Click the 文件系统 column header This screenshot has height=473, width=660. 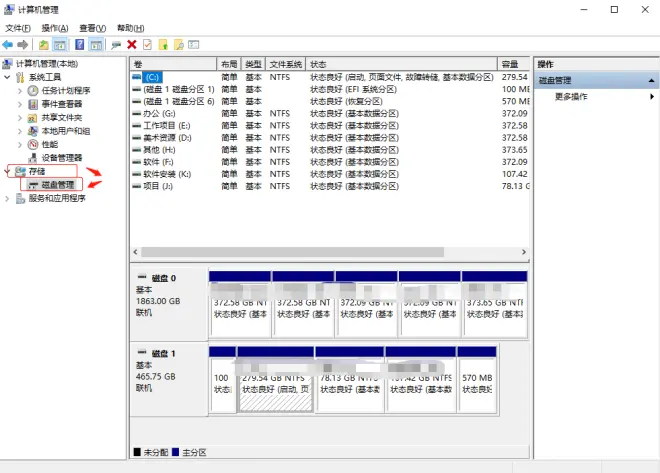286,63
